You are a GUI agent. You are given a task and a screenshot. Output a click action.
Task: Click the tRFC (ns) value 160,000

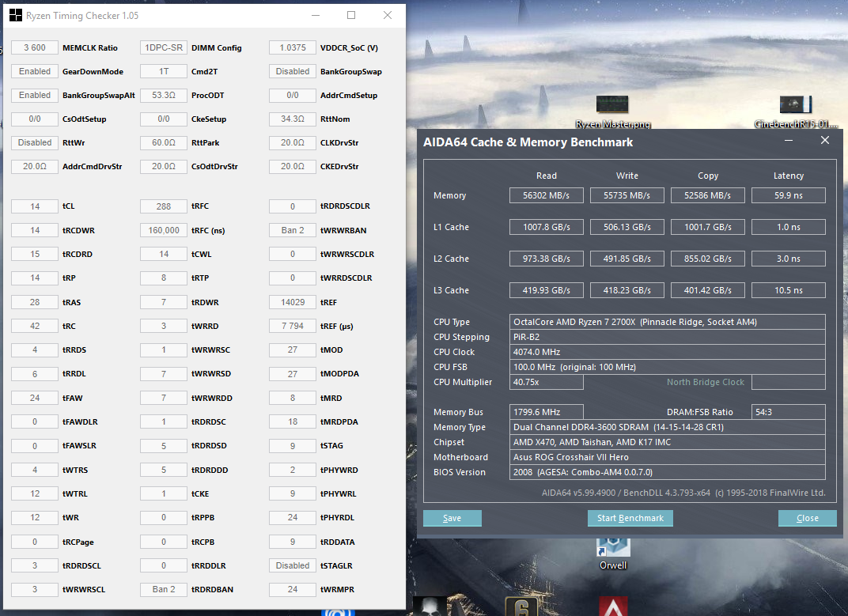(163, 230)
